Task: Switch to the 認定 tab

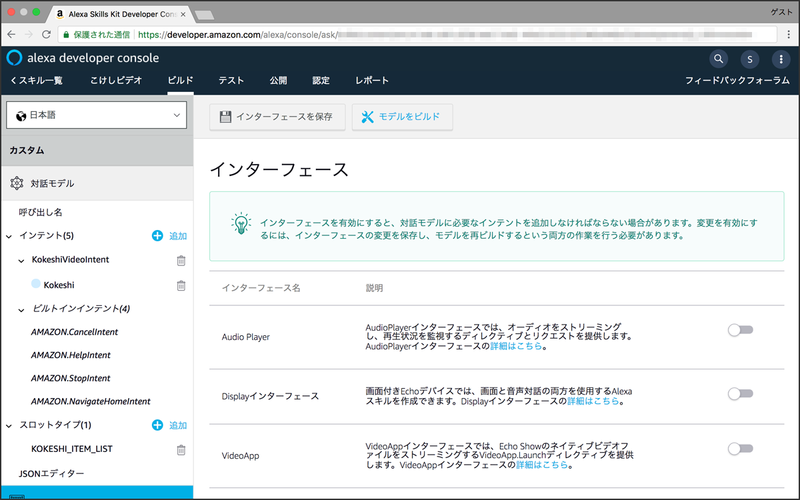Action: (321, 80)
